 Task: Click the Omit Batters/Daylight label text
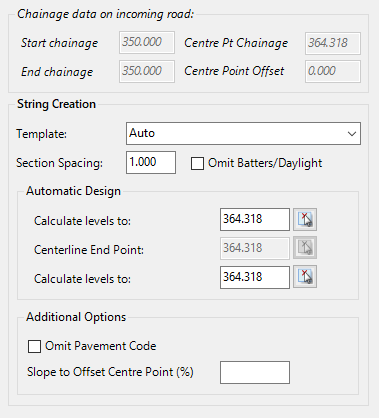[x=265, y=163]
